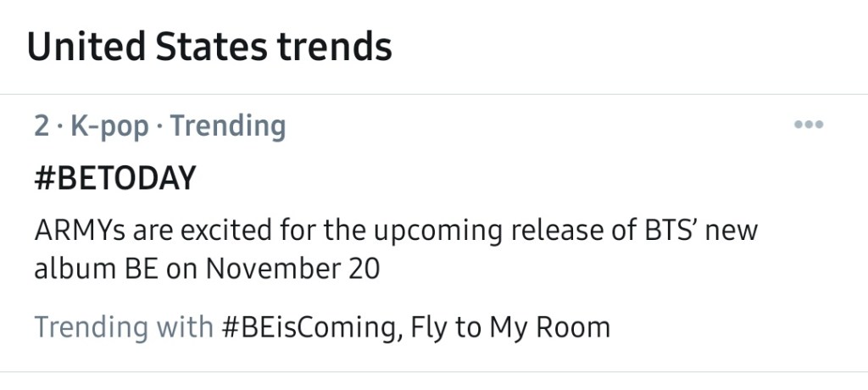
Task: Click the rank number 2 of the trend
Action: click(42, 126)
